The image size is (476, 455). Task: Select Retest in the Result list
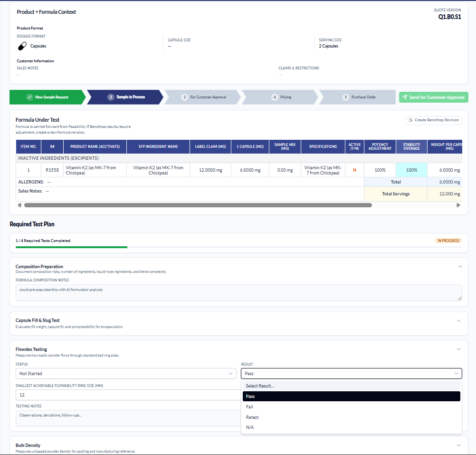[352, 417]
